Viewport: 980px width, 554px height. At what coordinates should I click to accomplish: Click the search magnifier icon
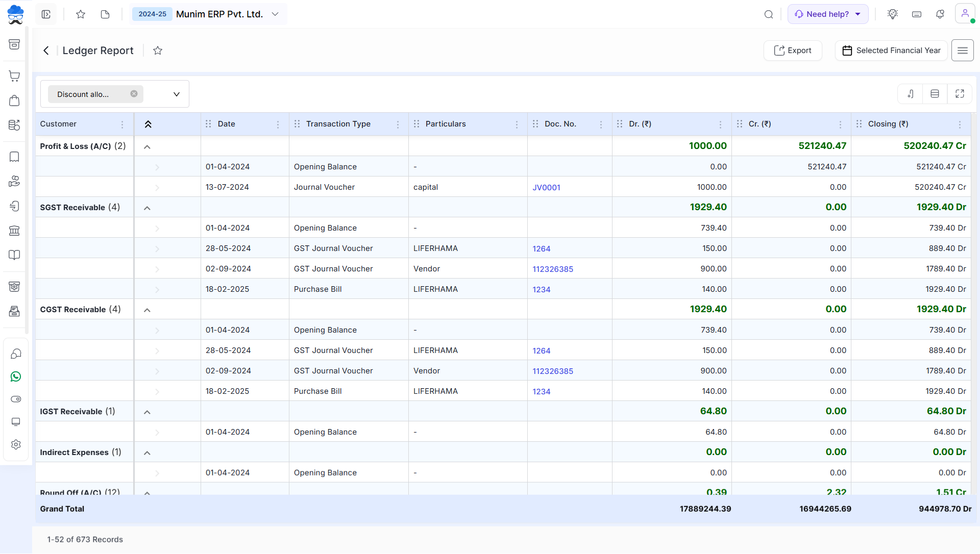point(769,14)
